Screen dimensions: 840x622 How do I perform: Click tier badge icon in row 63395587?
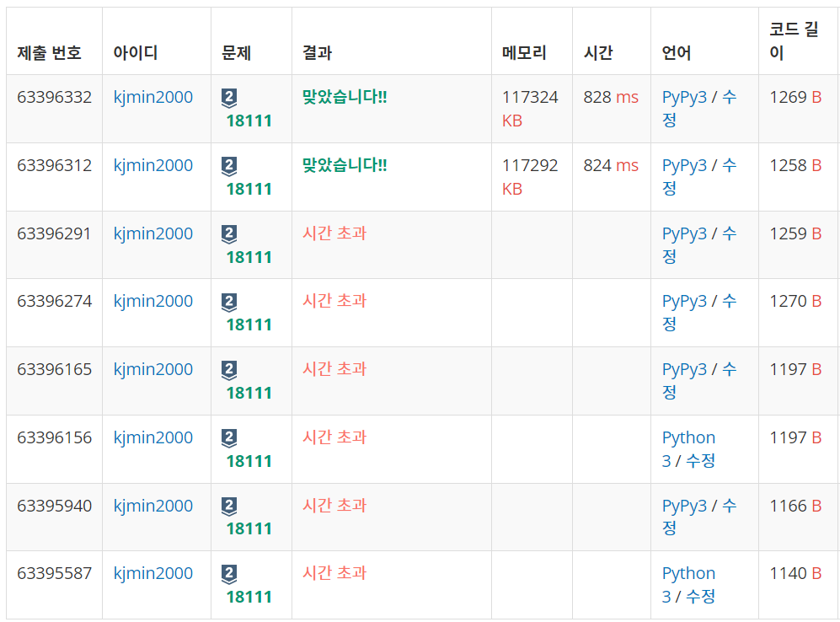tap(229, 574)
